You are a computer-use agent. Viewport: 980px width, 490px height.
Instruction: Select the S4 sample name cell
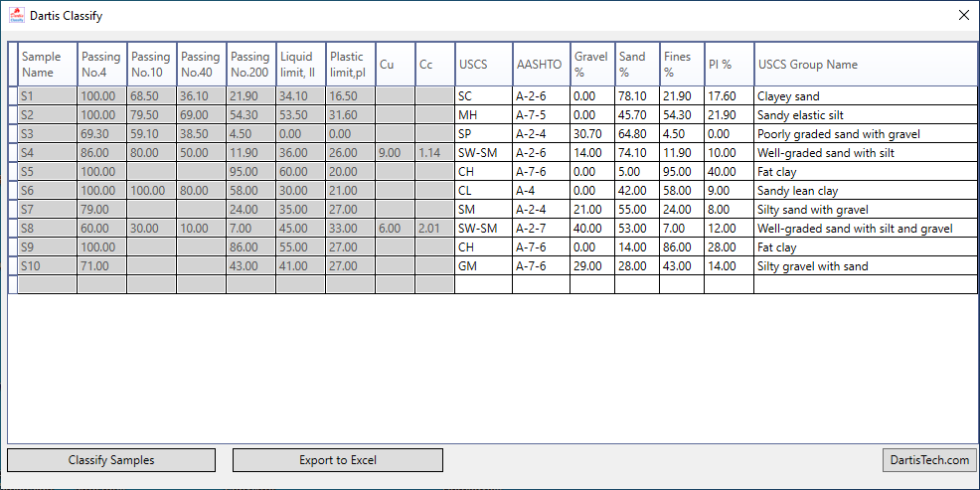pyautogui.click(x=48, y=152)
